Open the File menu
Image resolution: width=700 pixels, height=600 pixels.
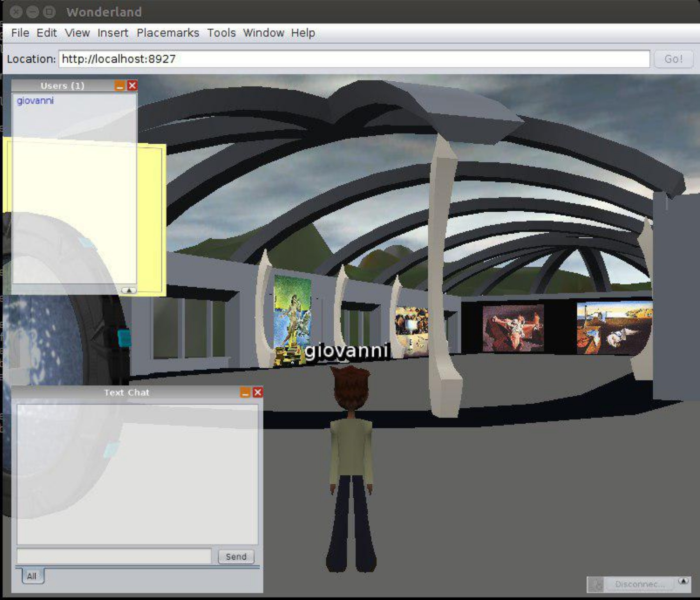tap(20, 33)
